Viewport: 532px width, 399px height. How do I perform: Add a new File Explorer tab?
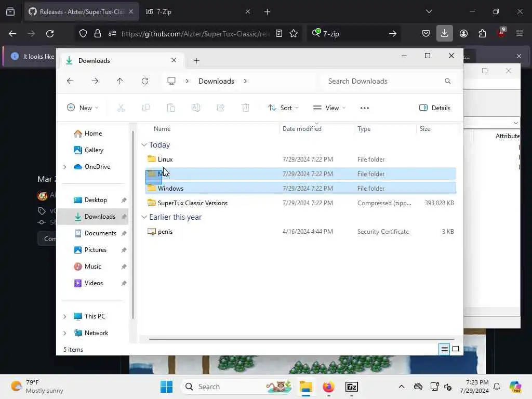tap(196, 61)
